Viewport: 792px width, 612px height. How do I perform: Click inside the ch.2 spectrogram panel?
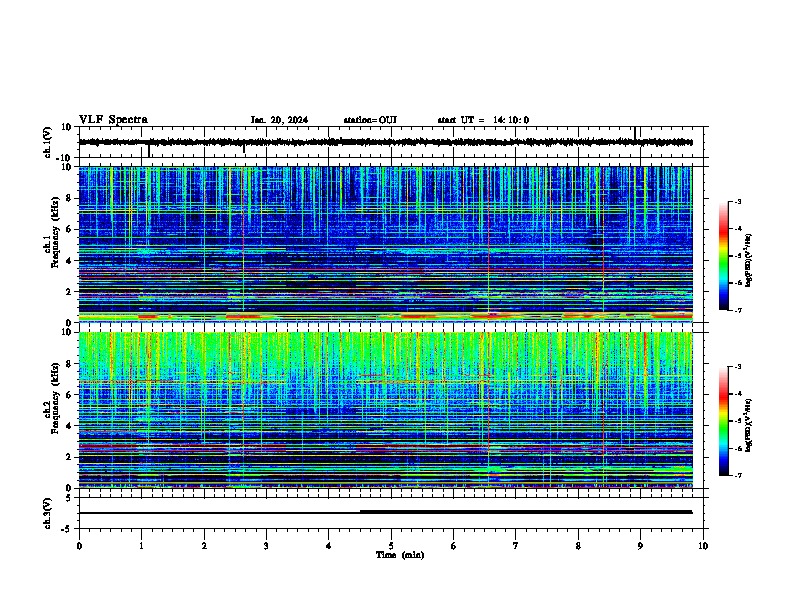385,410
